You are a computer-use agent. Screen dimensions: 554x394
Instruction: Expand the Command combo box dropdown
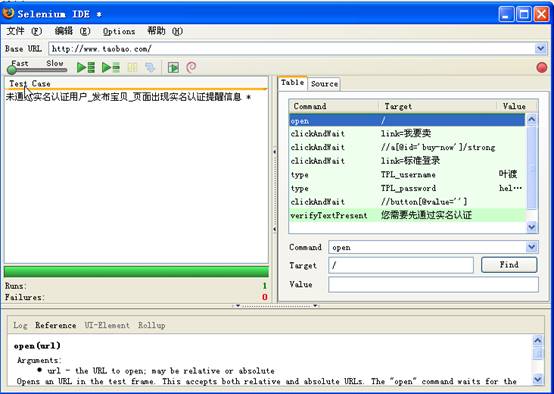pos(532,247)
